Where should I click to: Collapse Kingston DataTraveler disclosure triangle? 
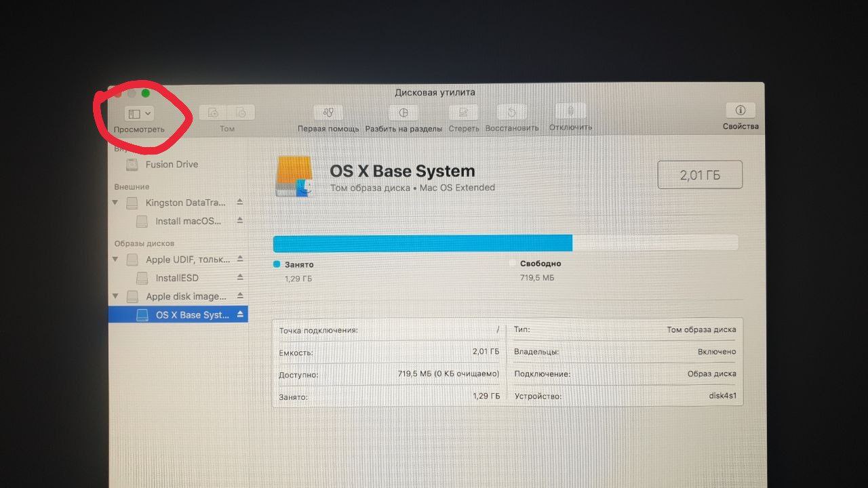pyautogui.click(x=115, y=203)
